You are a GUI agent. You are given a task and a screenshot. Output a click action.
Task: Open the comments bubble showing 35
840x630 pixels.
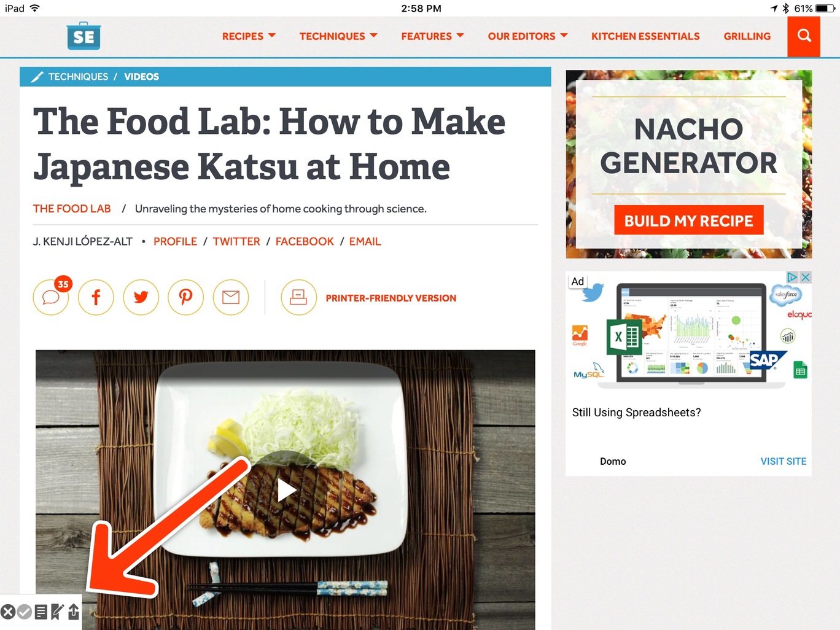pos(51,297)
